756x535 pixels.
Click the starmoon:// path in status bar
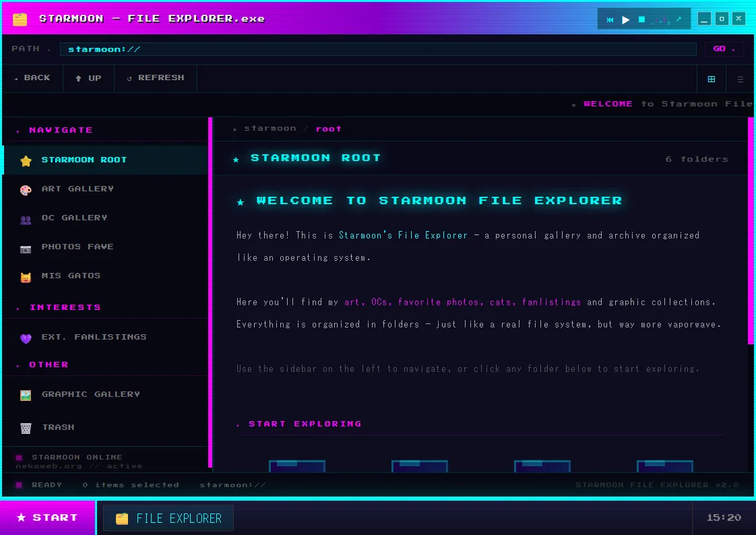(x=233, y=485)
